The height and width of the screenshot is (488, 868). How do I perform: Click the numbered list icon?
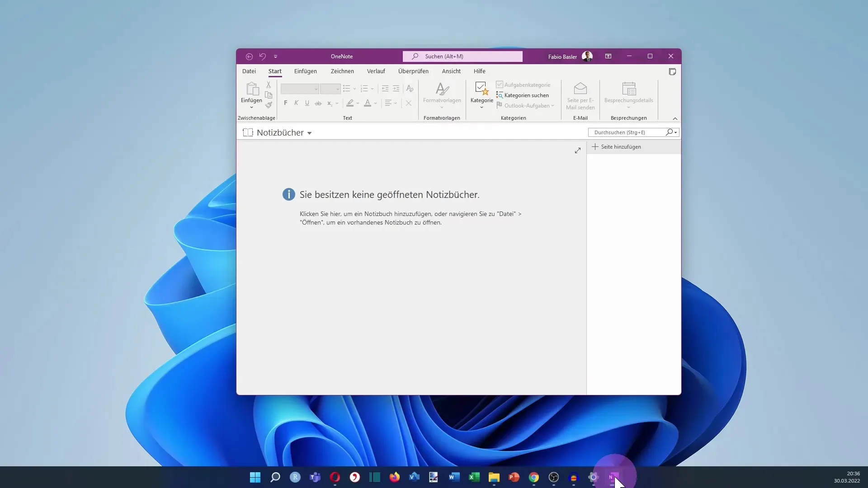coord(364,89)
